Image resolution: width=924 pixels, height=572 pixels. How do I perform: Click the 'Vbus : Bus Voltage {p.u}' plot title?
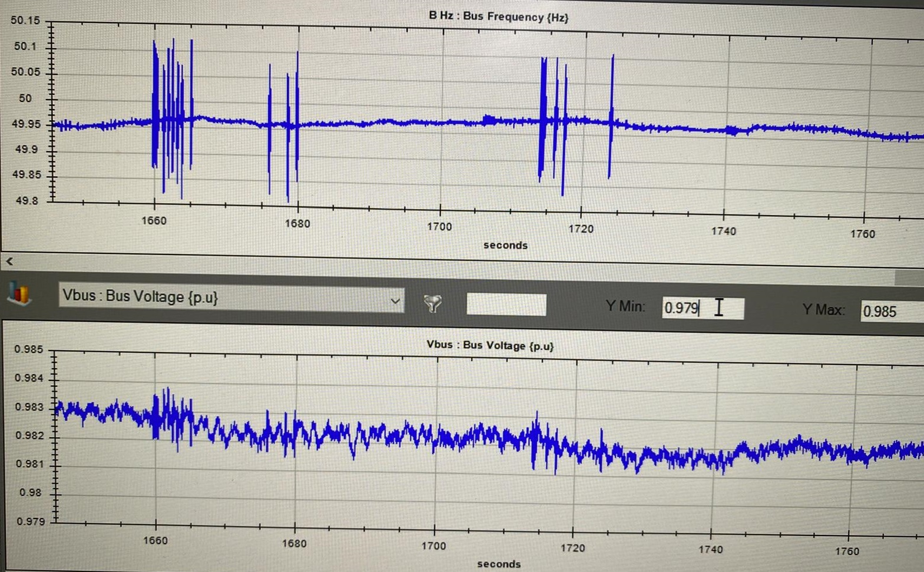tap(490, 345)
